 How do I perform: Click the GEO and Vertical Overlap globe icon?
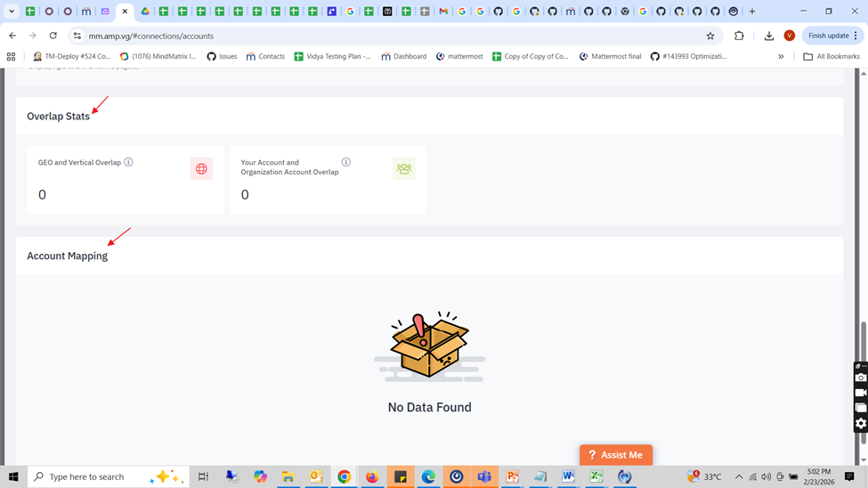(x=201, y=169)
